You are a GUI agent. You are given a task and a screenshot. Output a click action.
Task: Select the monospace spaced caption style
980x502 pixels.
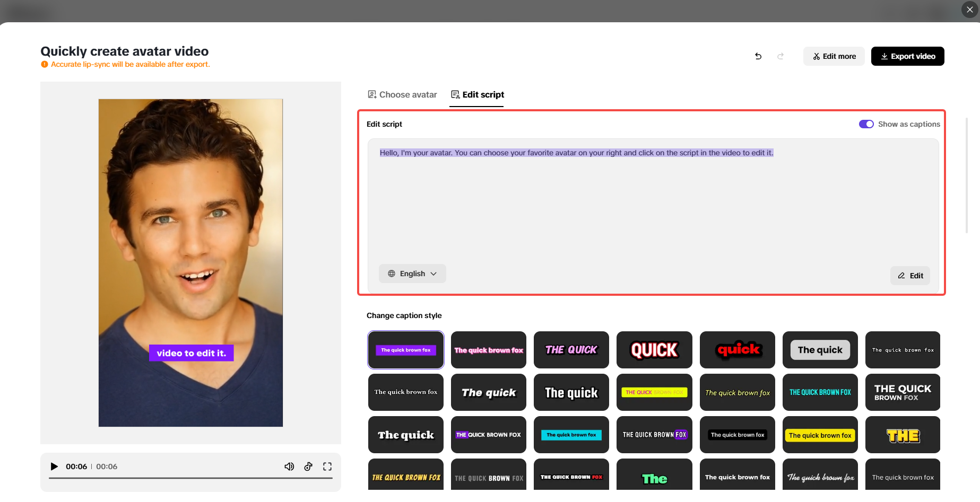(x=903, y=350)
